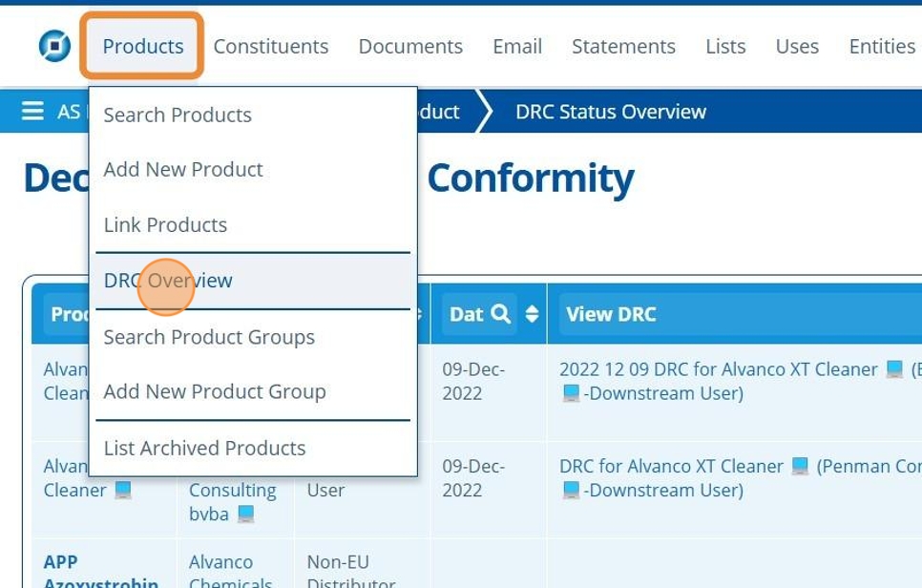Expand the Documents menu
Image resolution: width=922 pixels, height=588 pixels.
click(410, 46)
